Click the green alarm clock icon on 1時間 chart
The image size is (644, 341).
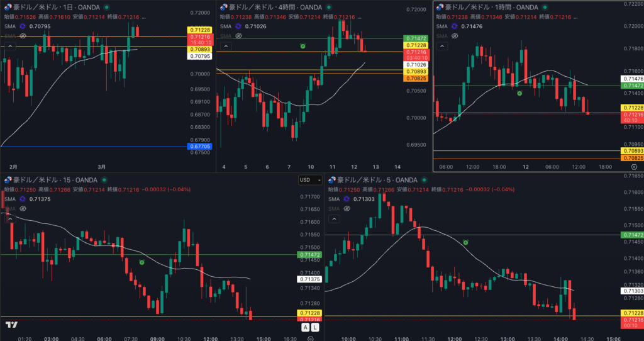click(x=519, y=93)
